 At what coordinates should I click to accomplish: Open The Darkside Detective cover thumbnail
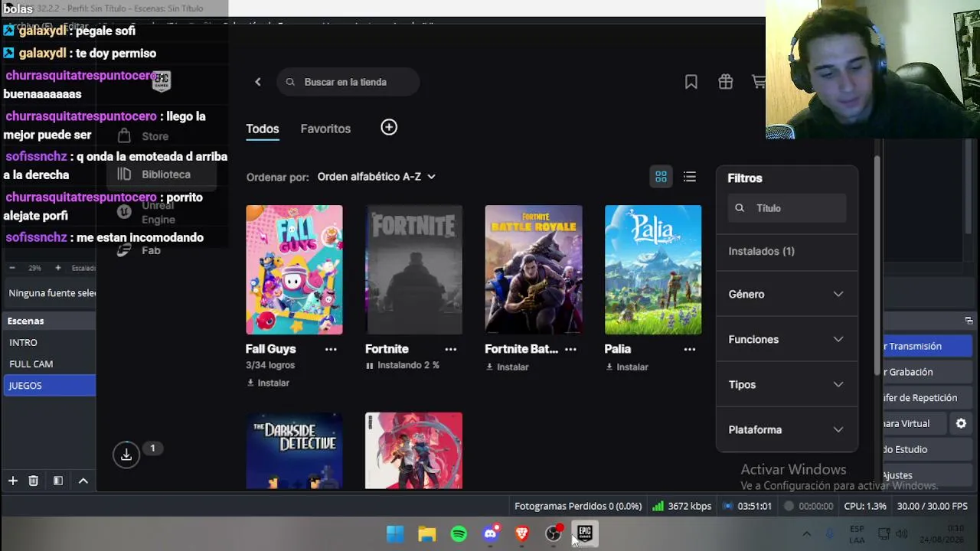[294, 451]
